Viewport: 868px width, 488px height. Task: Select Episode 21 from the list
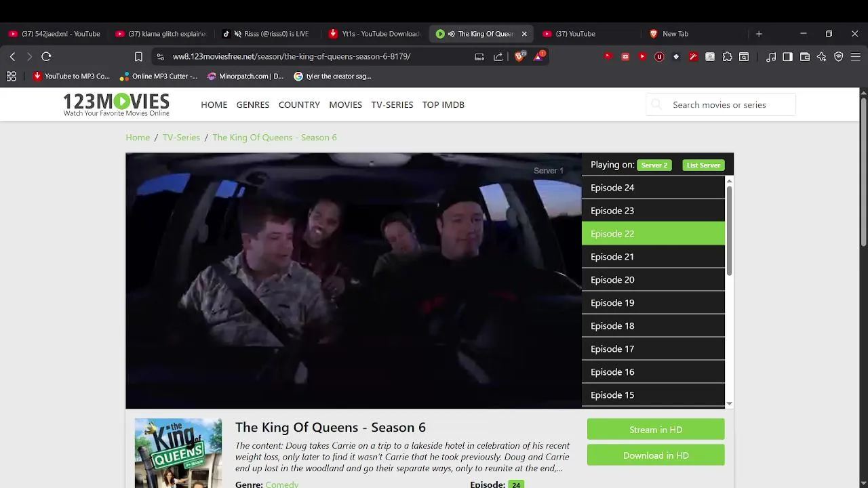click(653, 257)
